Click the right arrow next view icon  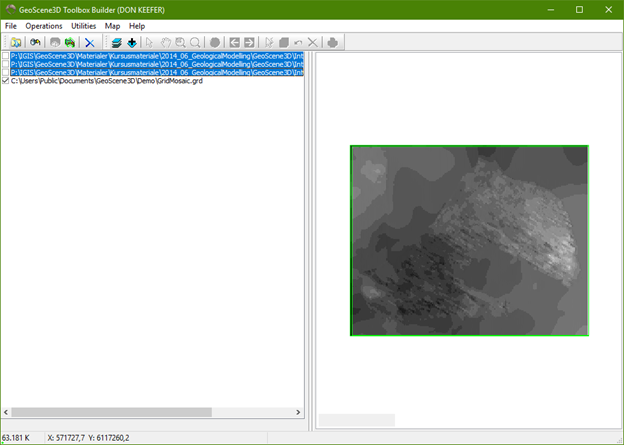click(x=249, y=42)
